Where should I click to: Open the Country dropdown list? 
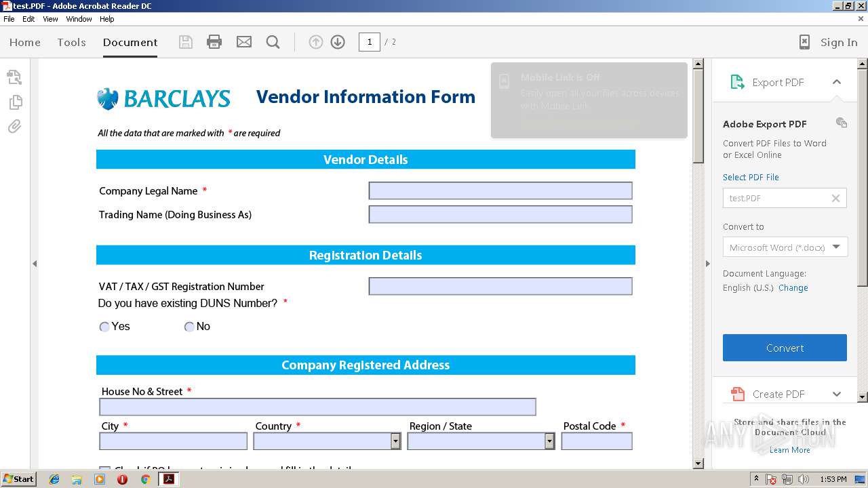[395, 441]
